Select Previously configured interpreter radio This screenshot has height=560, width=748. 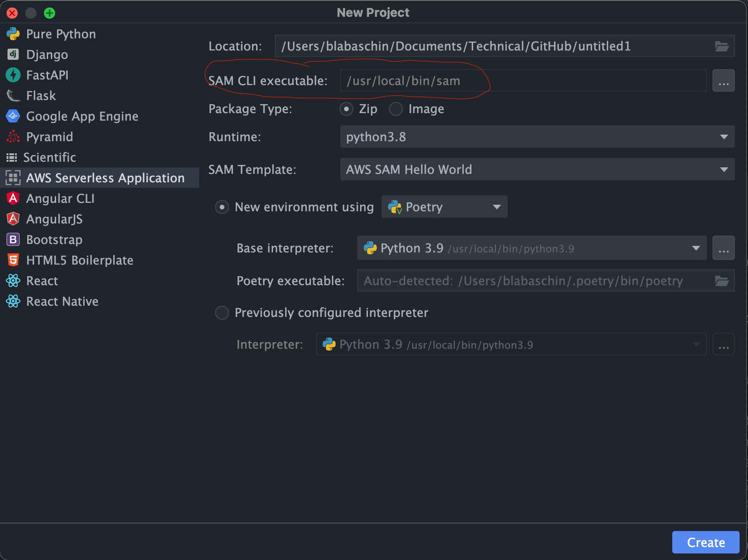coord(222,312)
